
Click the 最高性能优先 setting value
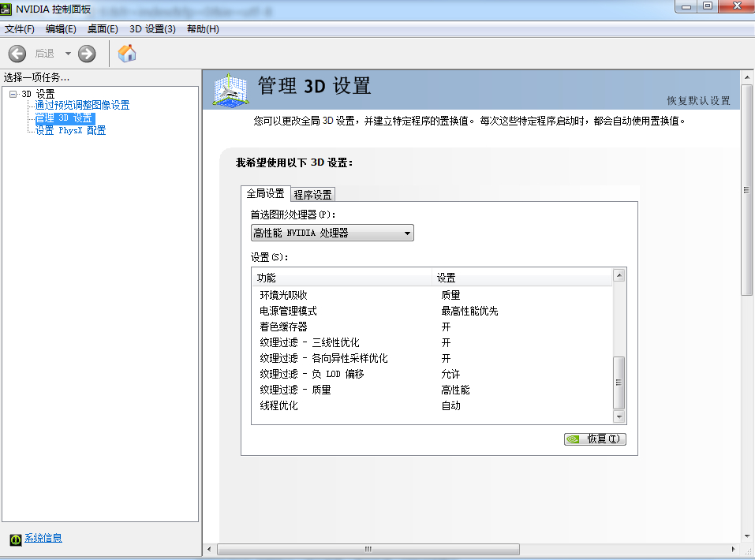[x=469, y=311]
